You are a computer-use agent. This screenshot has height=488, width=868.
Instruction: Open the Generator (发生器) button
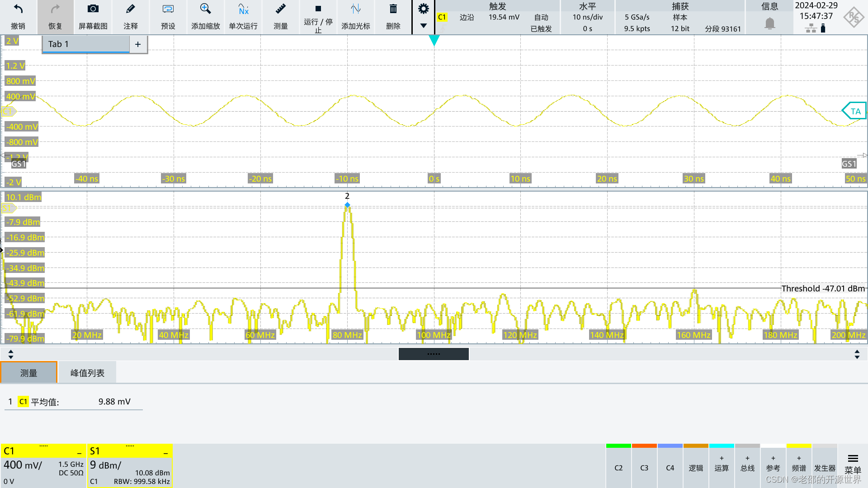pos(825,468)
